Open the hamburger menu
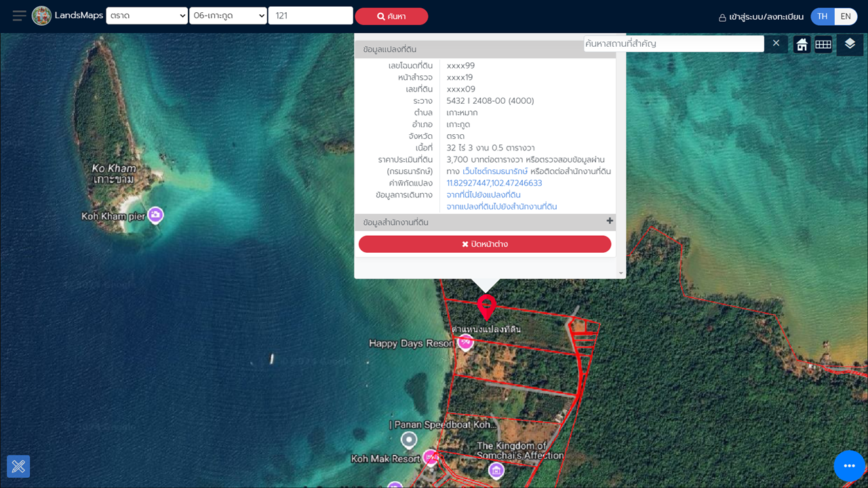868x488 pixels. point(20,16)
